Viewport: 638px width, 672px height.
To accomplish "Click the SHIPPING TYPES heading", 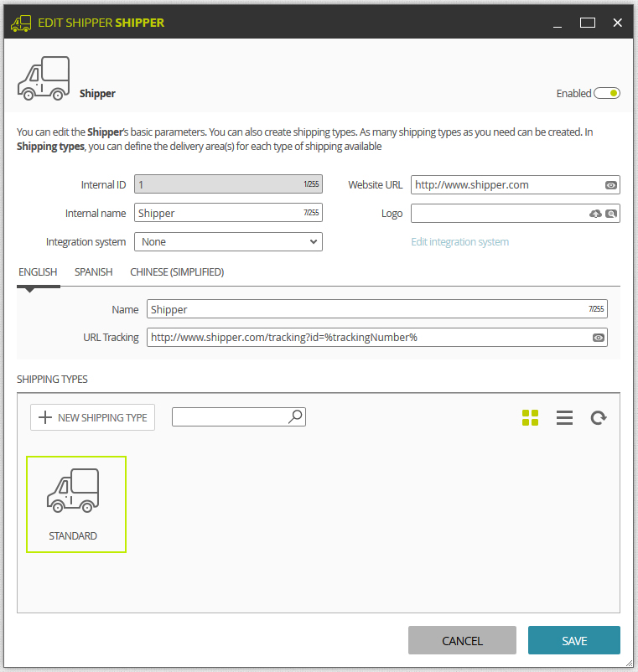I will click(52, 380).
